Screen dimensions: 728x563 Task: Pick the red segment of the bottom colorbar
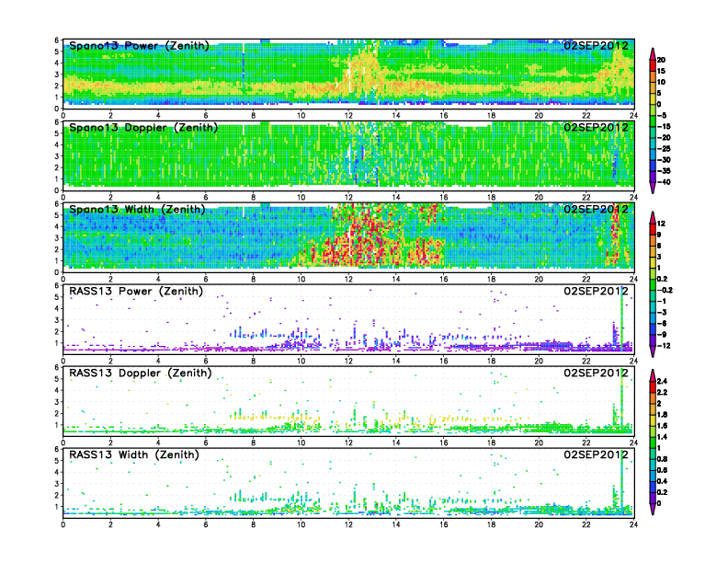(653, 387)
